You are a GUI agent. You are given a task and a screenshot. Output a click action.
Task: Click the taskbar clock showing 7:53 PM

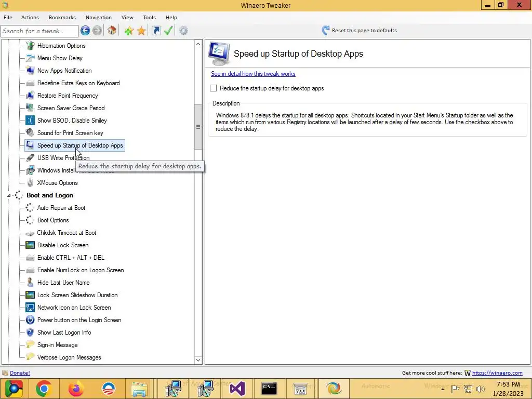[508, 389]
